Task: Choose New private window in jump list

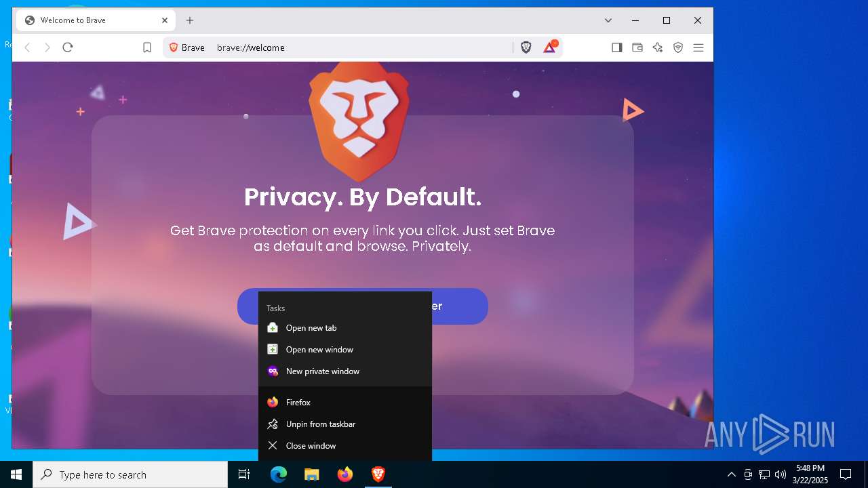Action: click(345, 371)
